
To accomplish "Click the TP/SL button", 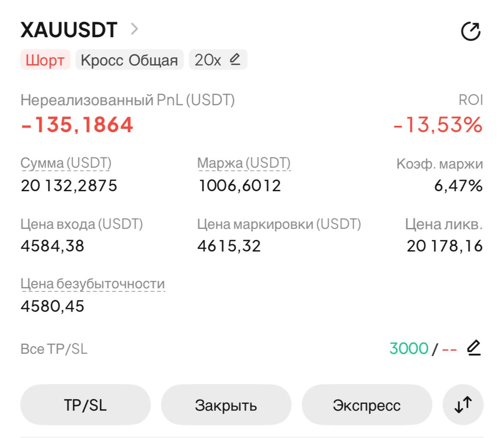I will click(x=85, y=405).
